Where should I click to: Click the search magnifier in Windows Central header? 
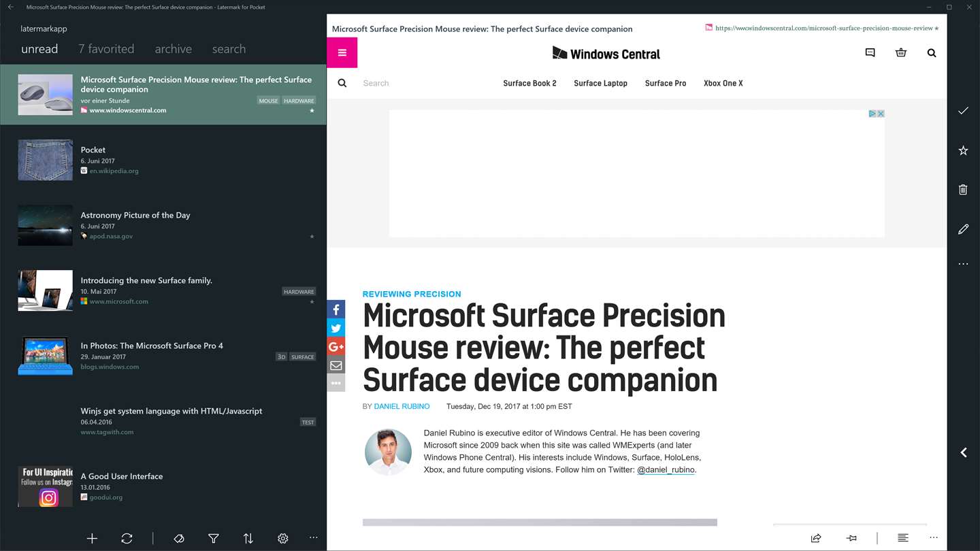click(932, 53)
